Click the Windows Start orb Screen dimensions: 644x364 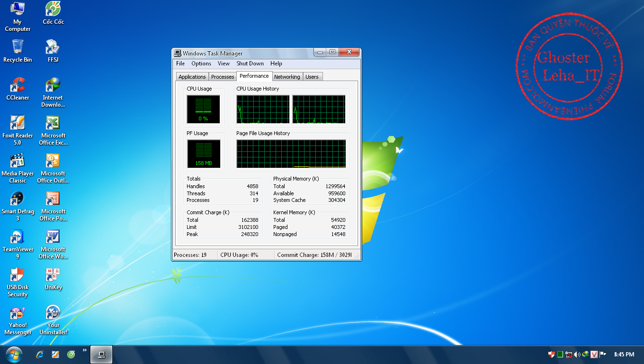click(14, 355)
